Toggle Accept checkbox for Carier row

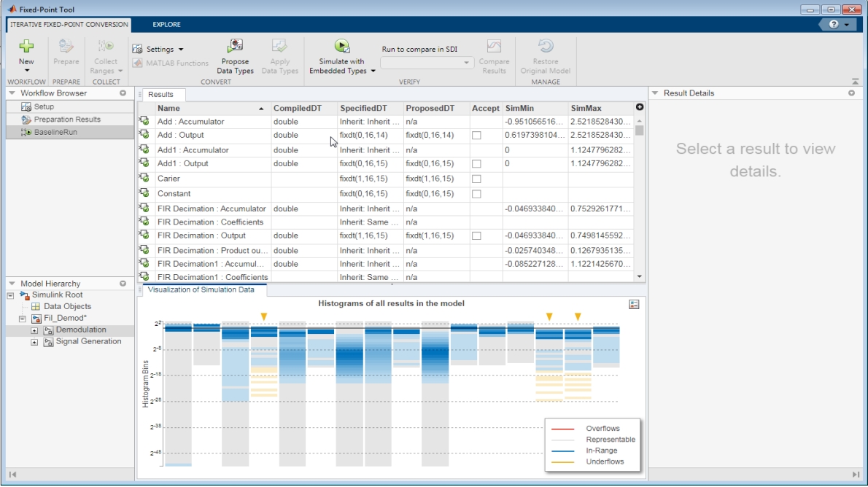tap(476, 179)
